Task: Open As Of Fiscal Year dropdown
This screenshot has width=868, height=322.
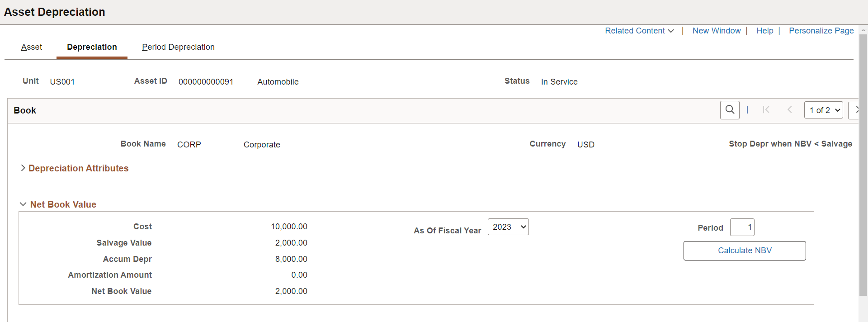Action: pos(508,227)
